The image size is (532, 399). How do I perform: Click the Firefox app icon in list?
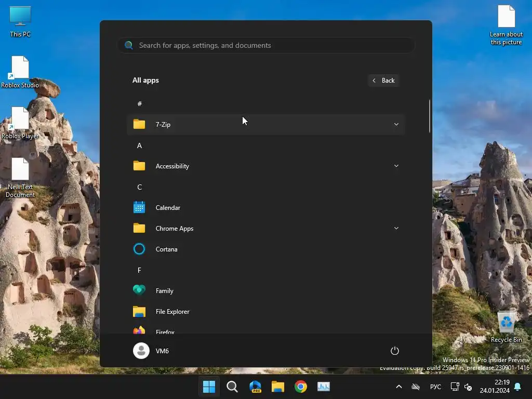pyautogui.click(x=139, y=330)
